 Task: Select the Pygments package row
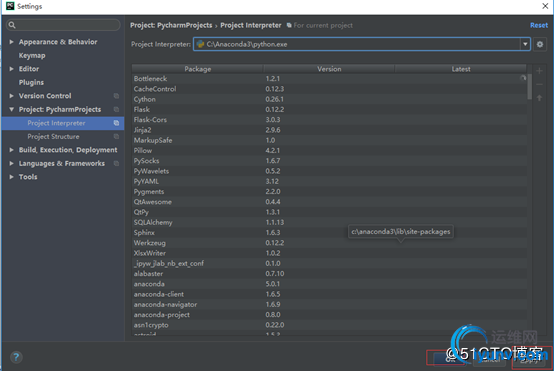pyautogui.click(x=329, y=191)
